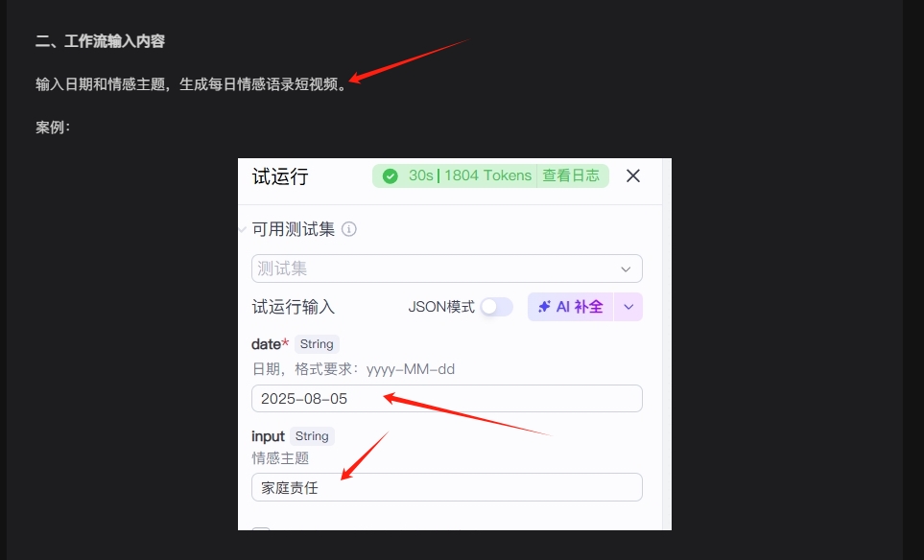Click the input field containing 家庭责任
This screenshot has width=924, height=560.
(x=446, y=487)
